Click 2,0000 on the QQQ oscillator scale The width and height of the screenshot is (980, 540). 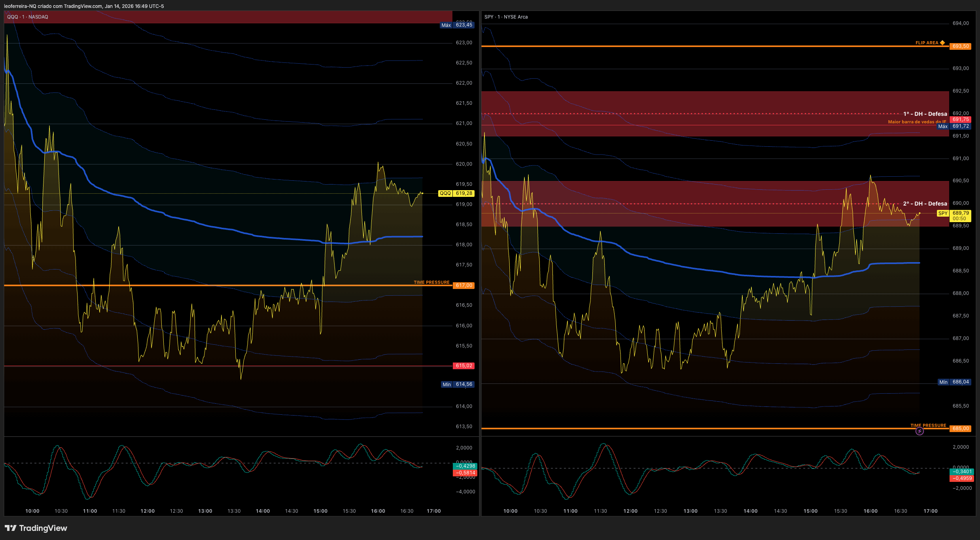(464, 448)
